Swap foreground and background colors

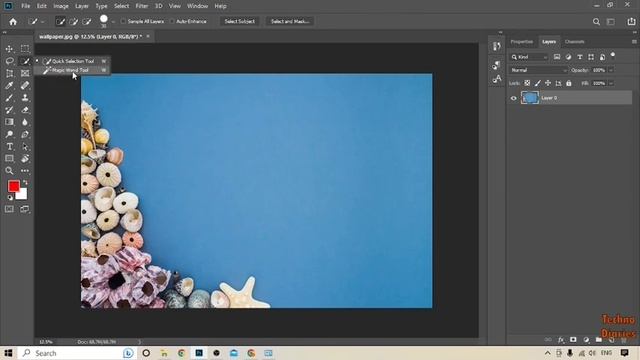pyautogui.click(x=25, y=182)
